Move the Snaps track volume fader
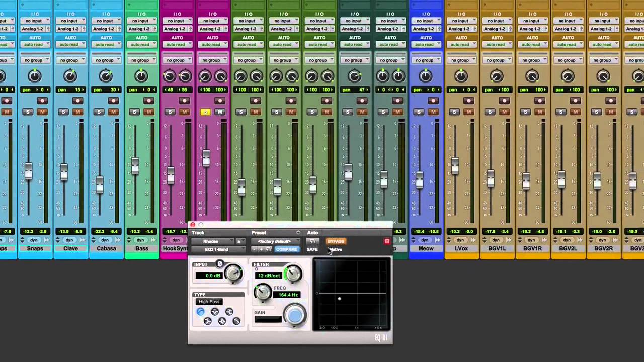644x362 pixels. [x=28, y=171]
